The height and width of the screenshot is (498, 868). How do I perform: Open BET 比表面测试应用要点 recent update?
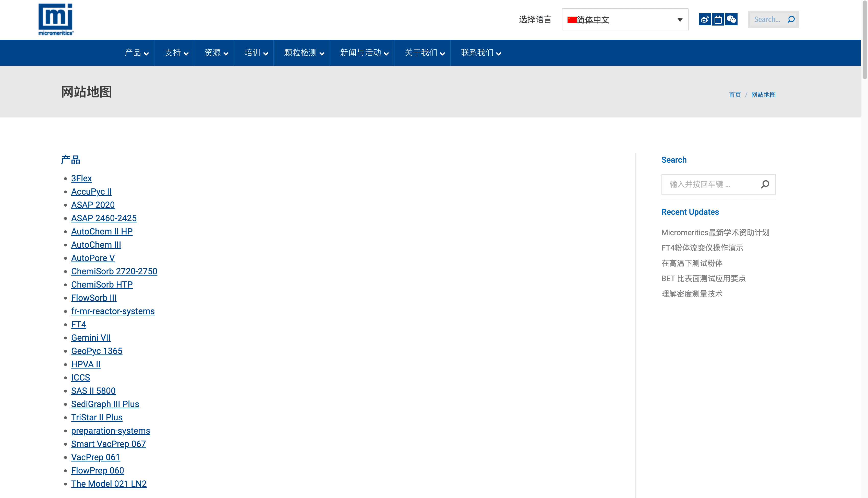(703, 279)
